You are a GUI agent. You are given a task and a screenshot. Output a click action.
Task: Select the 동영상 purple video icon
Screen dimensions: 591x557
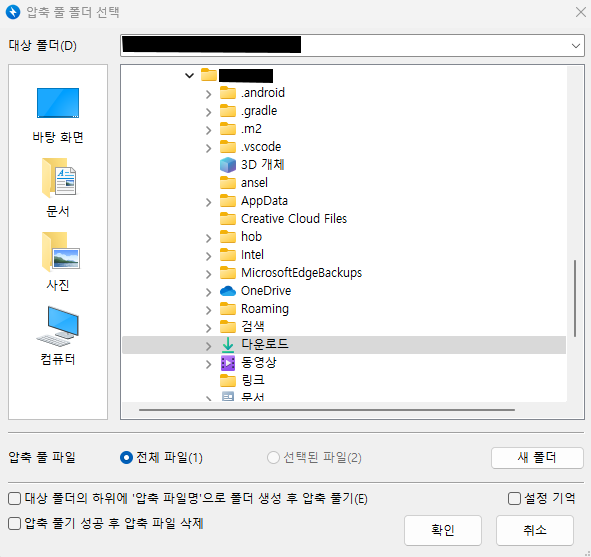[228, 363]
